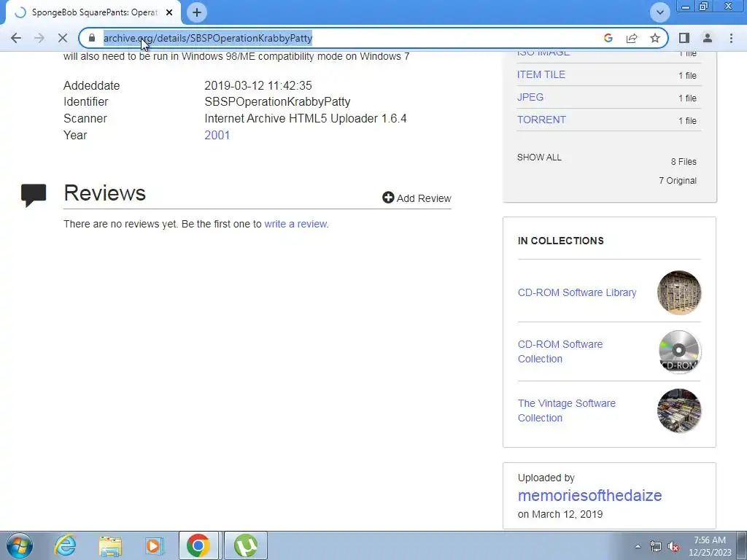The height and width of the screenshot is (560, 747).
Task: Open JPEG download link
Action: (530, 97)
